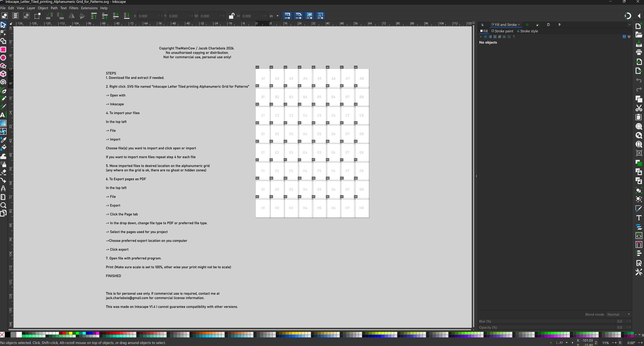Select the Paint bucket tool
This screenshot has height=346, width=644.
3,148
